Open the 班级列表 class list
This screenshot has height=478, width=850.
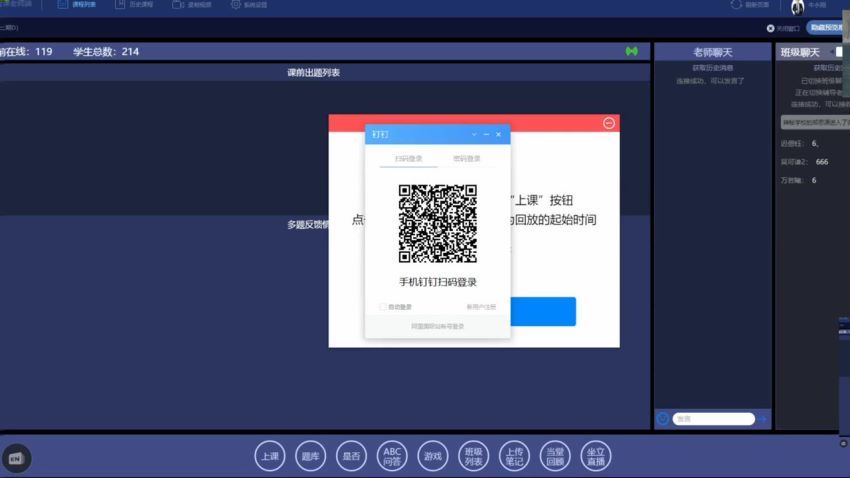coord(474,456)
